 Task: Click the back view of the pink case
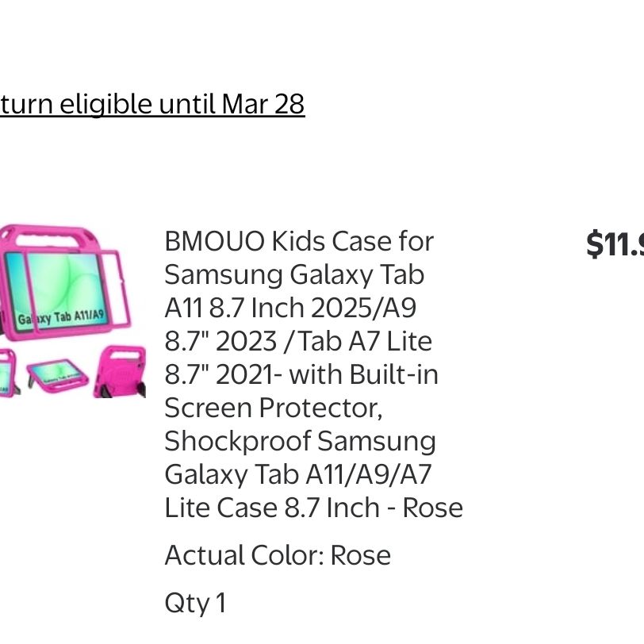(x=120, y=372)
